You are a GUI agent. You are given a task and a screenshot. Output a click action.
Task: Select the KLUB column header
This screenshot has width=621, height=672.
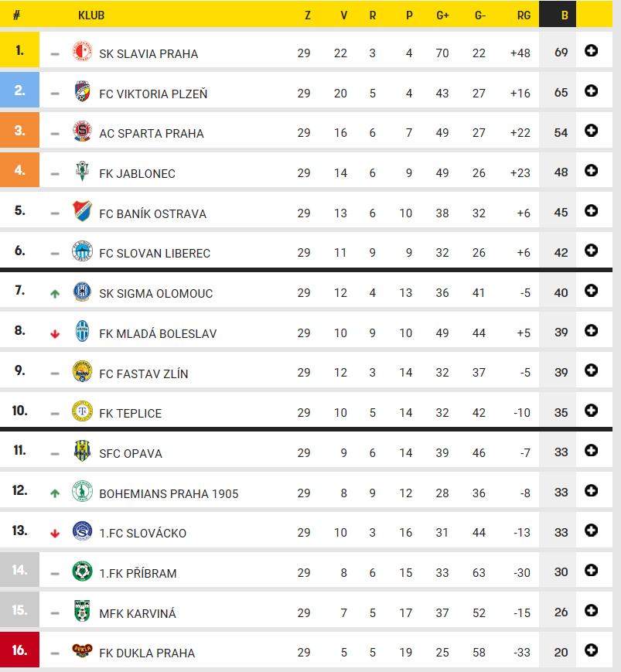91,15
